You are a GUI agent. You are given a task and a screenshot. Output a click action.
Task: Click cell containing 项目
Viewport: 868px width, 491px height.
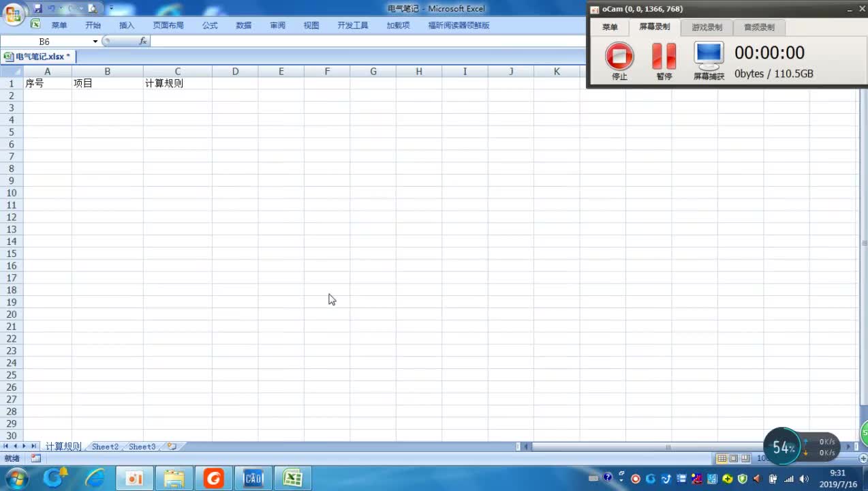107,83
